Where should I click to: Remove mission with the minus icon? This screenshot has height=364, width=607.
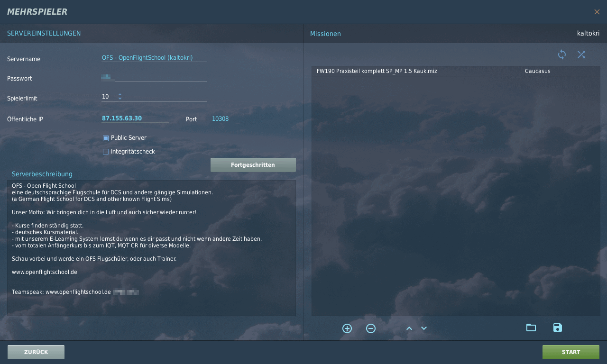(x=371, y=328)
